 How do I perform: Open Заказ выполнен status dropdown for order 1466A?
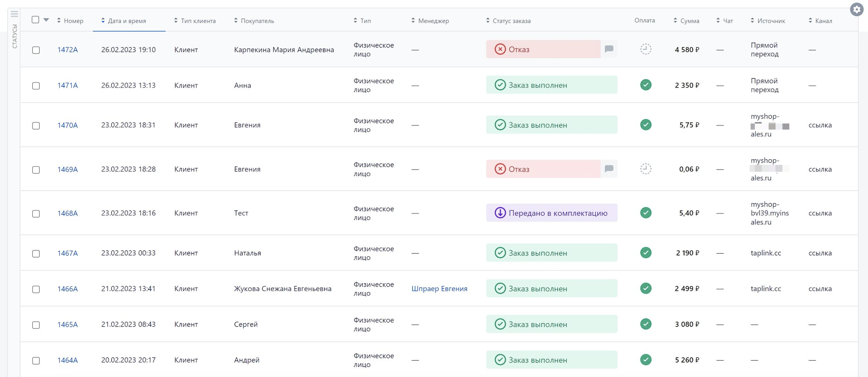pos(552,288)
